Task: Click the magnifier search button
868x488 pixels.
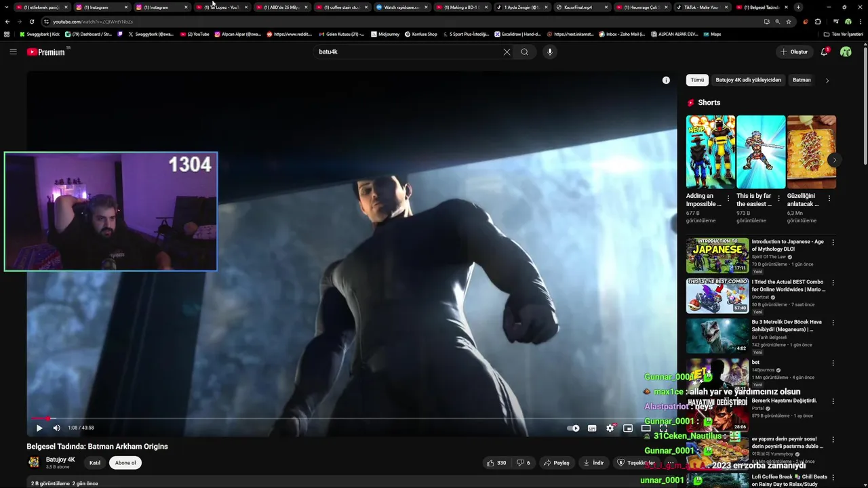Action: click(525, 52)
